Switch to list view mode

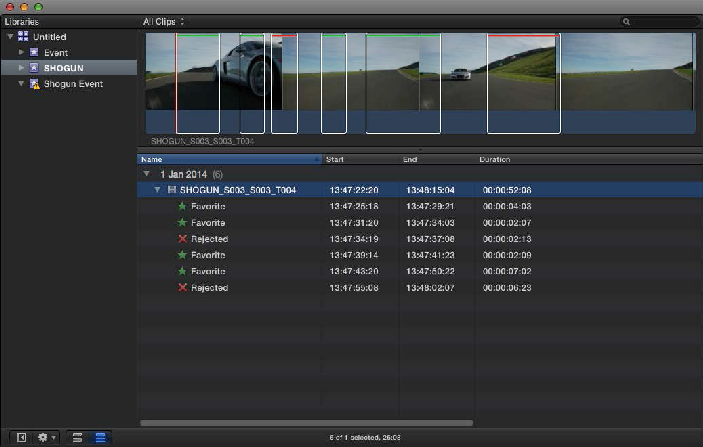(100, 437)
